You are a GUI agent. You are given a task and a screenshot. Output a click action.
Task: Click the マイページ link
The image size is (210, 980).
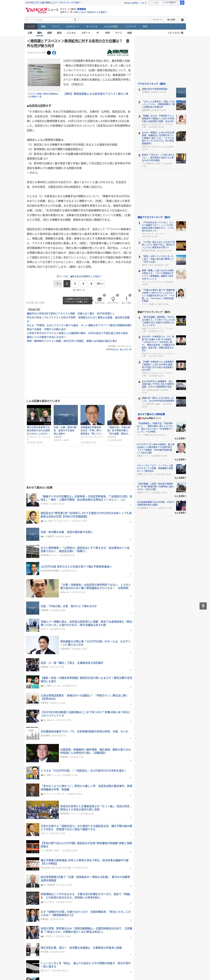(157, 19)
